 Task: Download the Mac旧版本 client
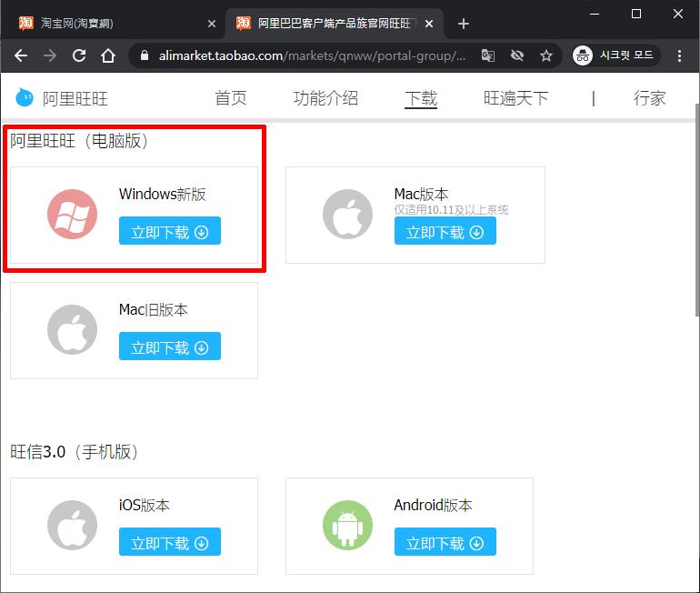point(170,346)
